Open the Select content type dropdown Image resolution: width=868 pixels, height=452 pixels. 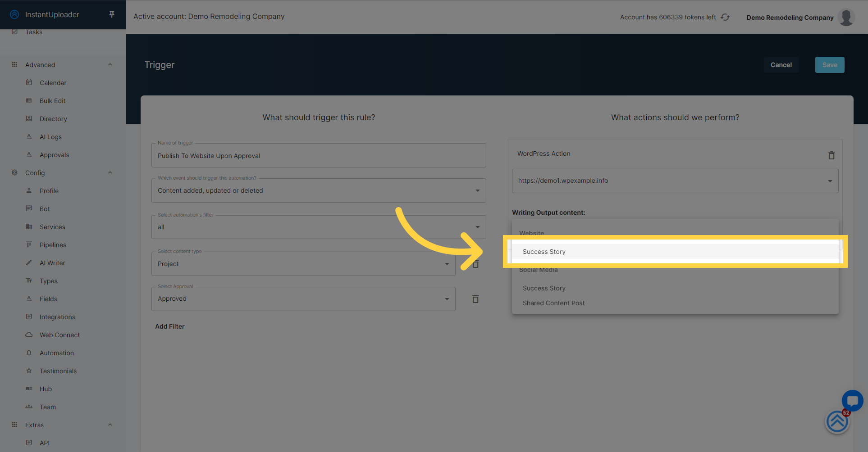click(303, 264)
